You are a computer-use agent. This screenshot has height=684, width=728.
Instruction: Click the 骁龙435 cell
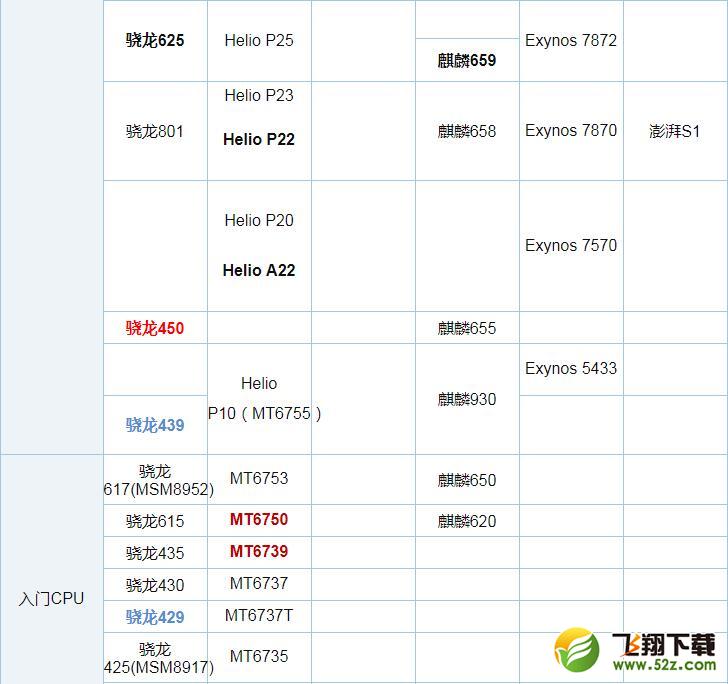(x=155, y=553)
